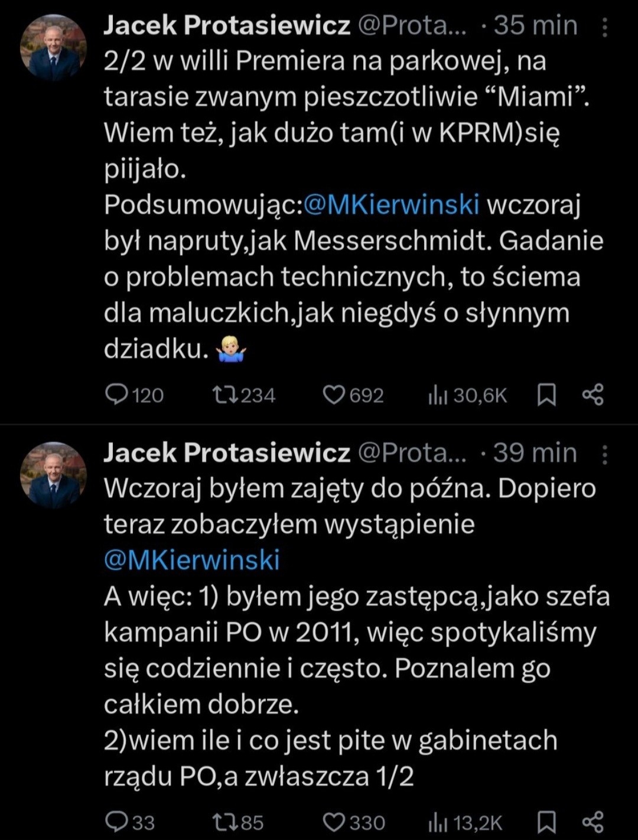Viewport: 638px width, 840px height.
Task: Reply to the top tweet with 120 comments
Action: pos(116,395)
